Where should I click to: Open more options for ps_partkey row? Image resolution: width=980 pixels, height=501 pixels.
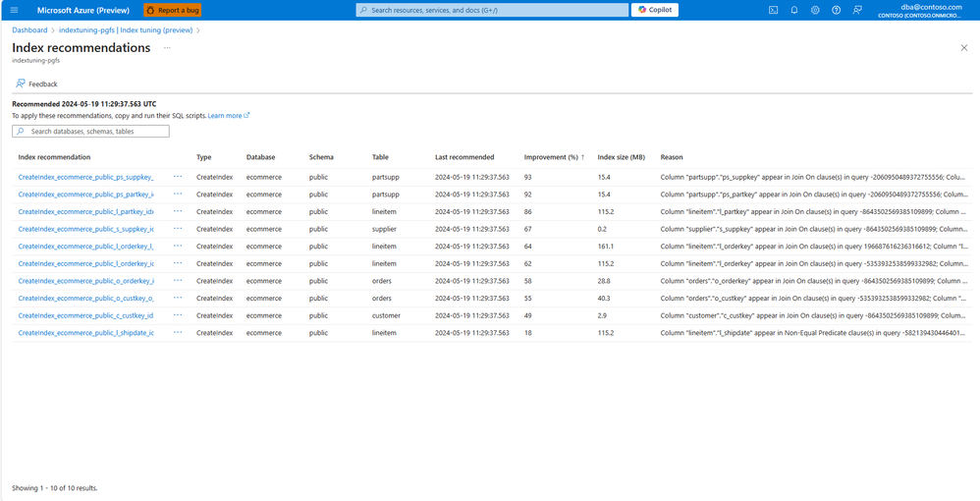coord(178,195)
